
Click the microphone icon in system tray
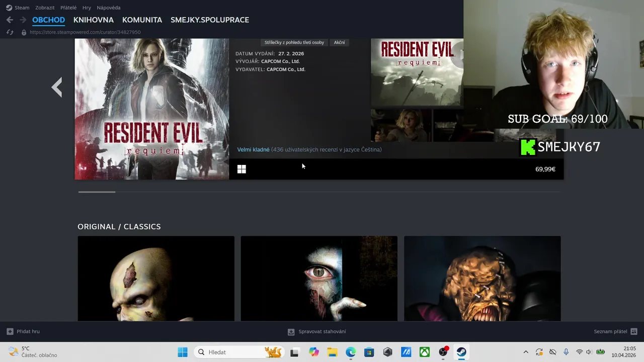[566, 352]
